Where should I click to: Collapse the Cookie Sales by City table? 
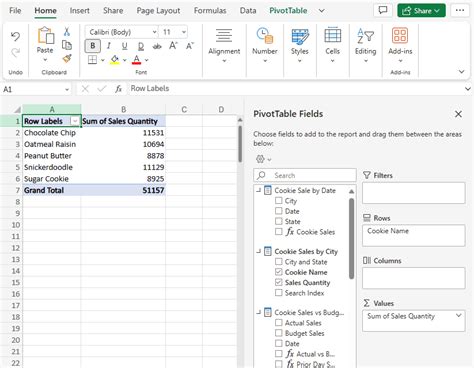coord(258,251)
